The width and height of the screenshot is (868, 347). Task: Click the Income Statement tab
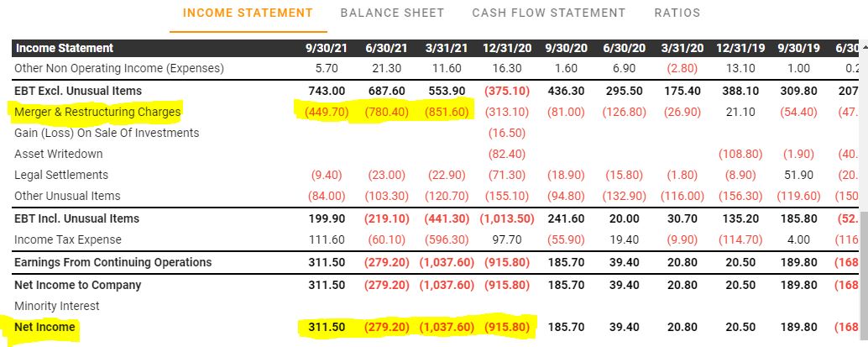pos(248,13)
